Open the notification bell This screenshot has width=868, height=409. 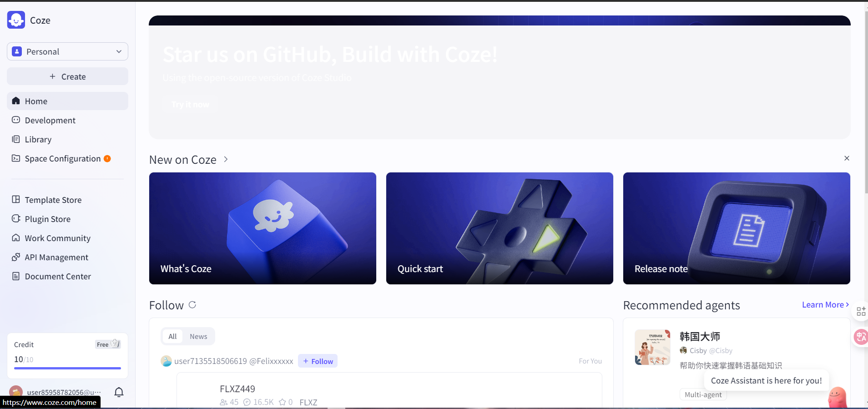coord(119,392)
